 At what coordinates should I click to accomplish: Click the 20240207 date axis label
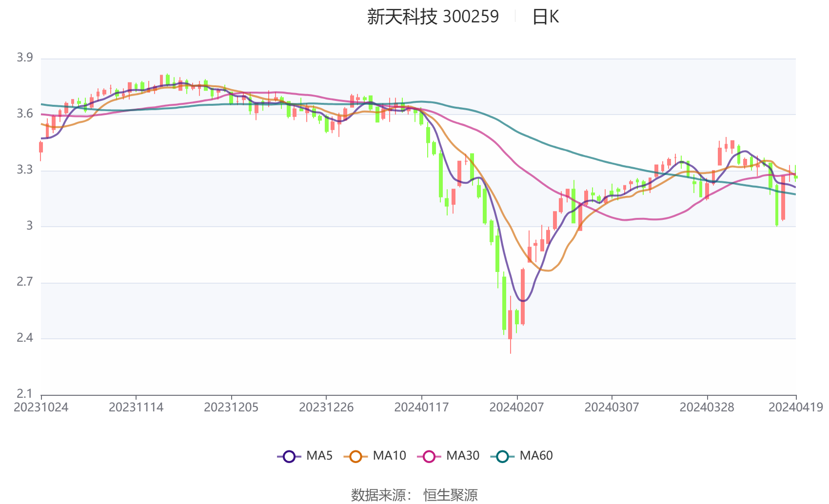(516, 407)
